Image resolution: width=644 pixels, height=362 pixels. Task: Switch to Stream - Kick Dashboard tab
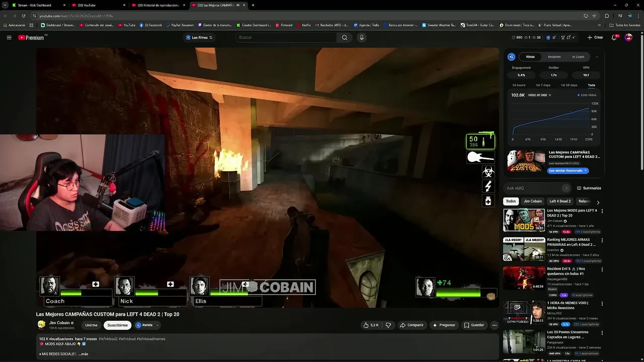38,5
